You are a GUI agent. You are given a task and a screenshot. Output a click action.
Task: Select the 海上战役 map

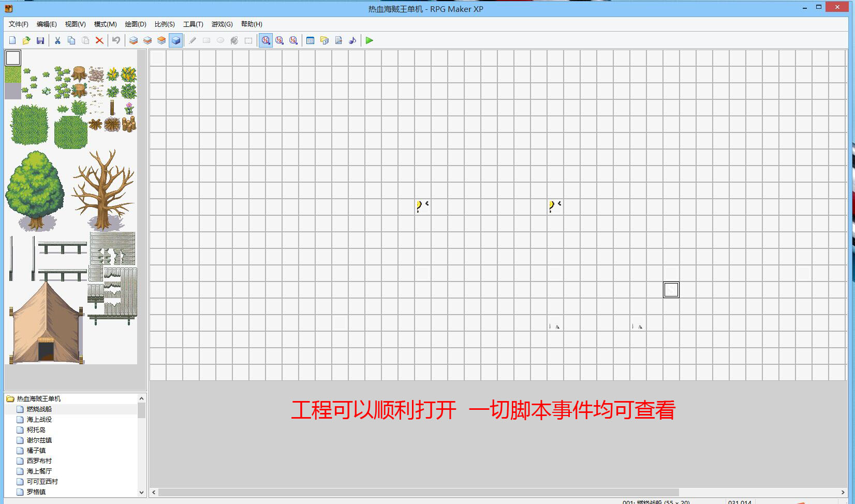point(39,419)
